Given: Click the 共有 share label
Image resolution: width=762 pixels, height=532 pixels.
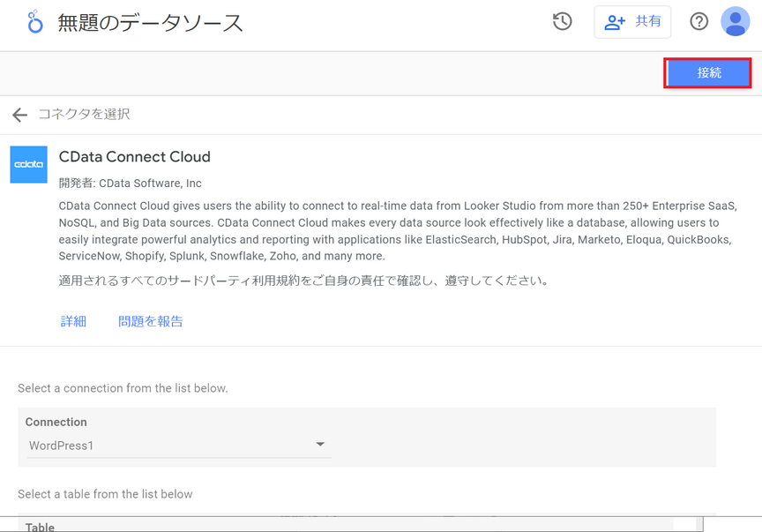Looking at the screenshot, I should 648,21.
